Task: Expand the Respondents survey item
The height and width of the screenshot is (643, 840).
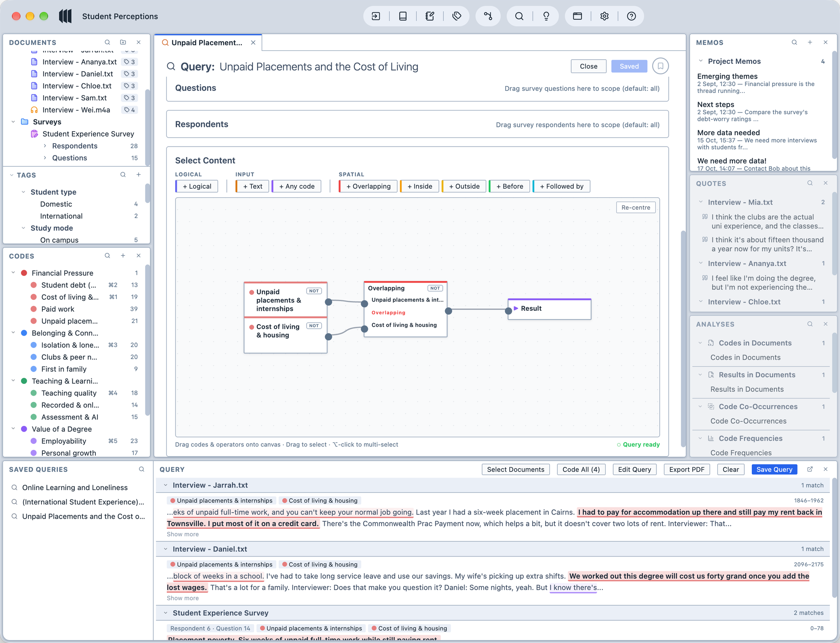Action: tap(45, 146)
